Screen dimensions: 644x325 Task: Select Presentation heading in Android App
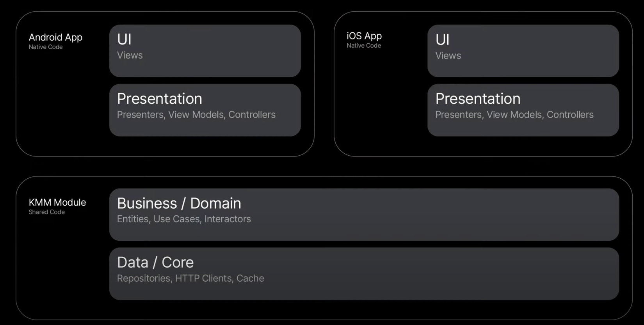click(159, 99)
